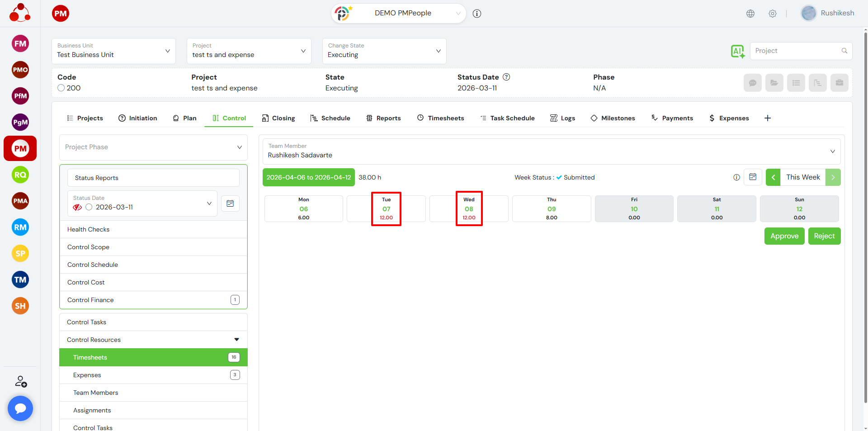
Task: Open the PMO module icon
Action: click(20, 70)
